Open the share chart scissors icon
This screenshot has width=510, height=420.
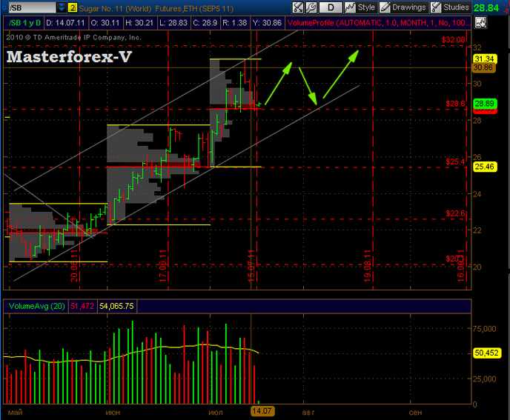coord(297,7)
